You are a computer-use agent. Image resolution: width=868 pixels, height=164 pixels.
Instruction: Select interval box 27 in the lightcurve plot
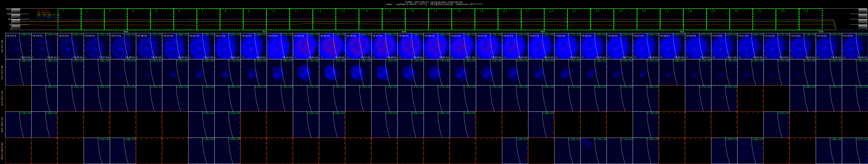(672, 19)
